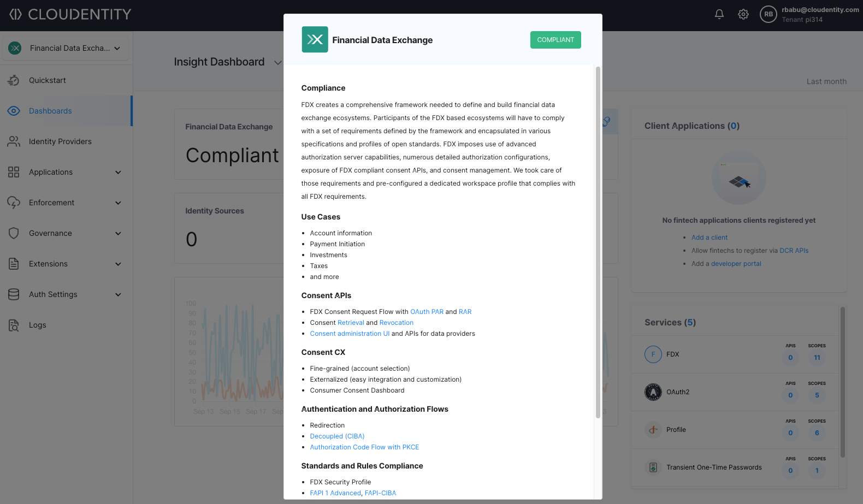Viewport: 863px width, 504px height.
Task: Click the Logs file-search icon
Action: (x=14, y=325)
